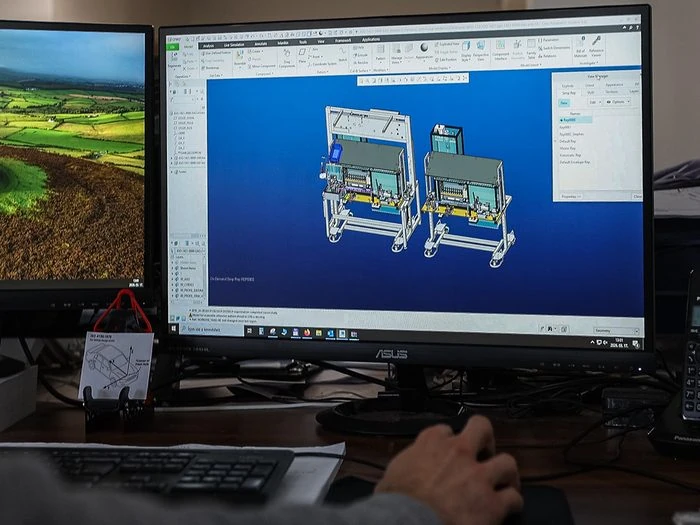Open Firefox from the Windows taskbar
The width and height of the screenshot is (700, 525).
click(307, 333)
